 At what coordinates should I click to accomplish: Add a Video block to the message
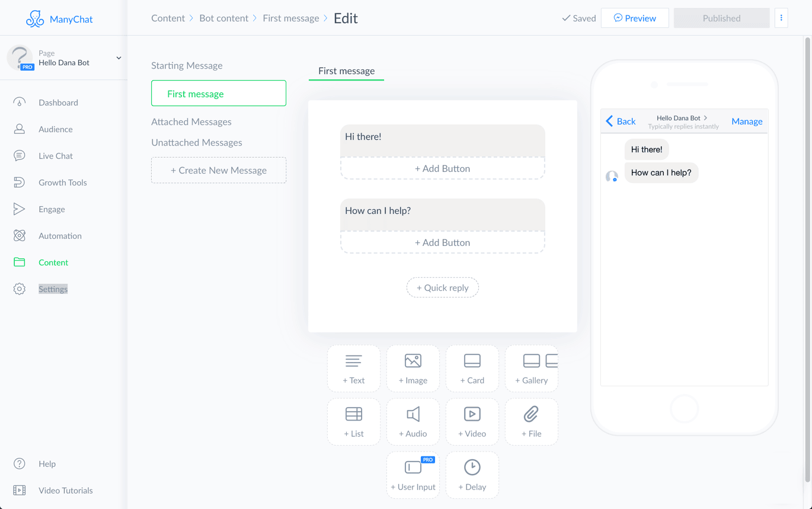point(472,422)
